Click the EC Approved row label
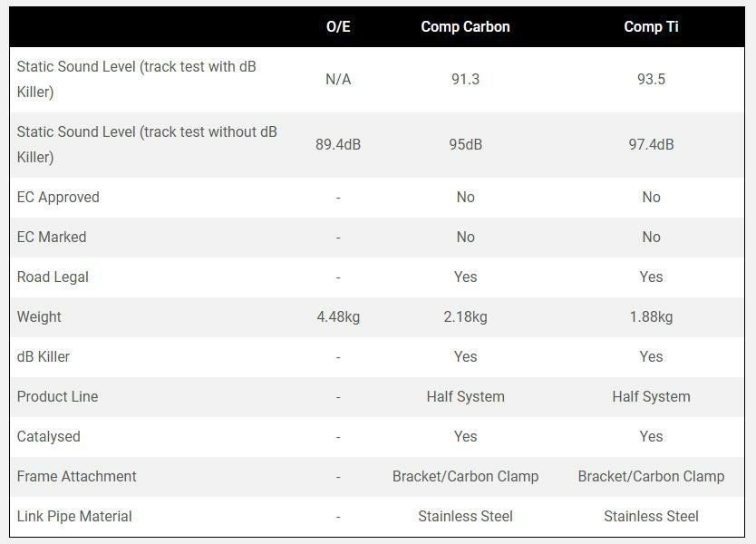756x544 pixels. (x=58, y=198)
